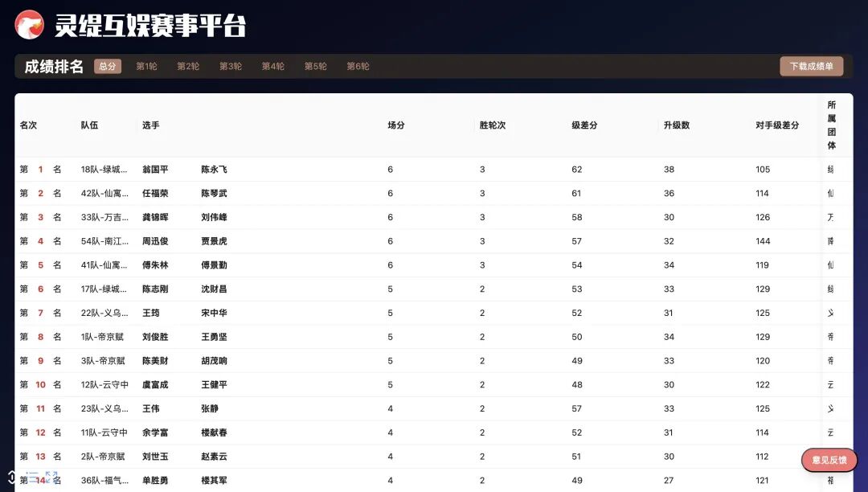Click 对手级差分 value 144
Viewport: 868px width, 492px height.
pyautogui.click(x=763, y=241)
